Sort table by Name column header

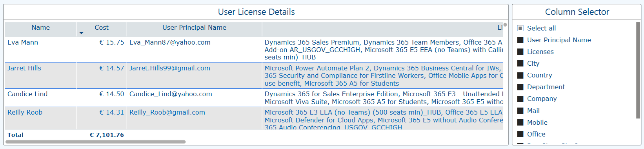(41, 27)
